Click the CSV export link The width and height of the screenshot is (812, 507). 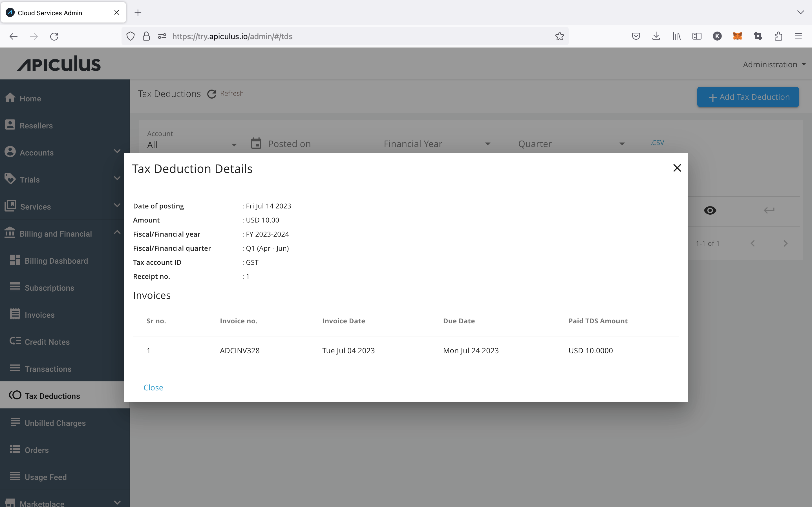[x=658, y=141]
